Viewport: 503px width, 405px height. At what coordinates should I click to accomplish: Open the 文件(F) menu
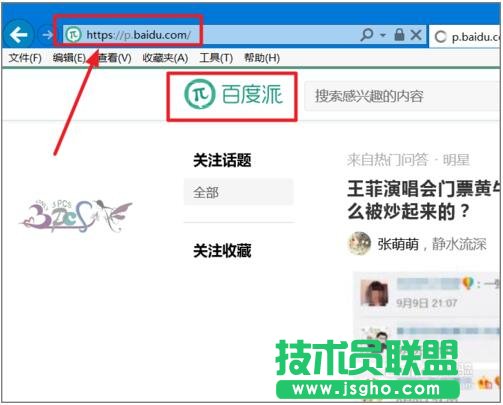click(x=25, y=58)
